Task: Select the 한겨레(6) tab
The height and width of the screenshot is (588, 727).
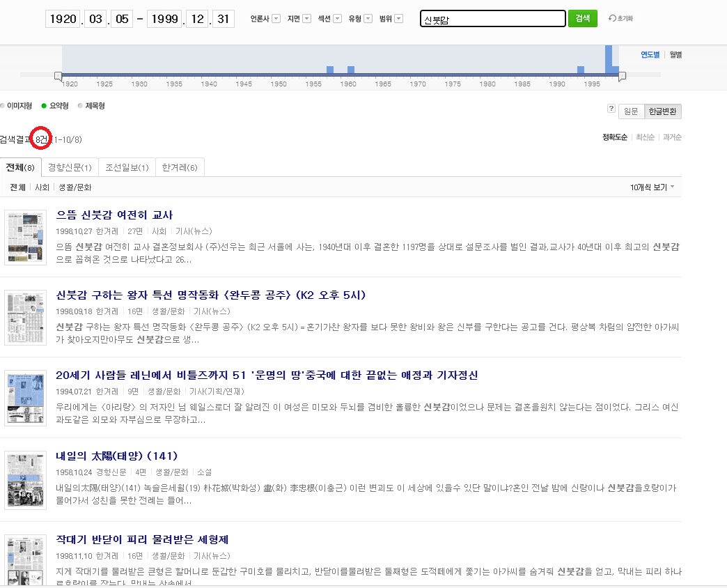Action: point(180,167)
